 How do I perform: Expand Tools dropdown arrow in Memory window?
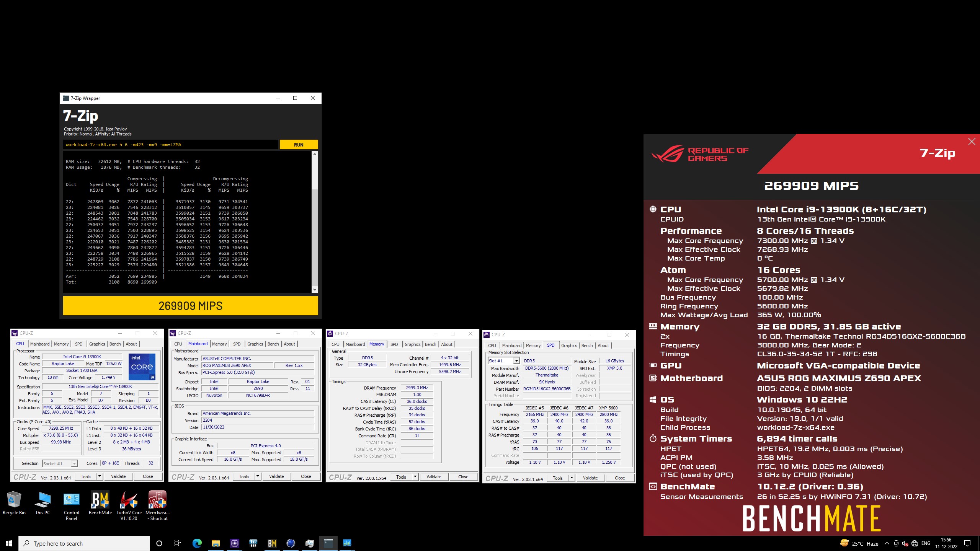415,477
